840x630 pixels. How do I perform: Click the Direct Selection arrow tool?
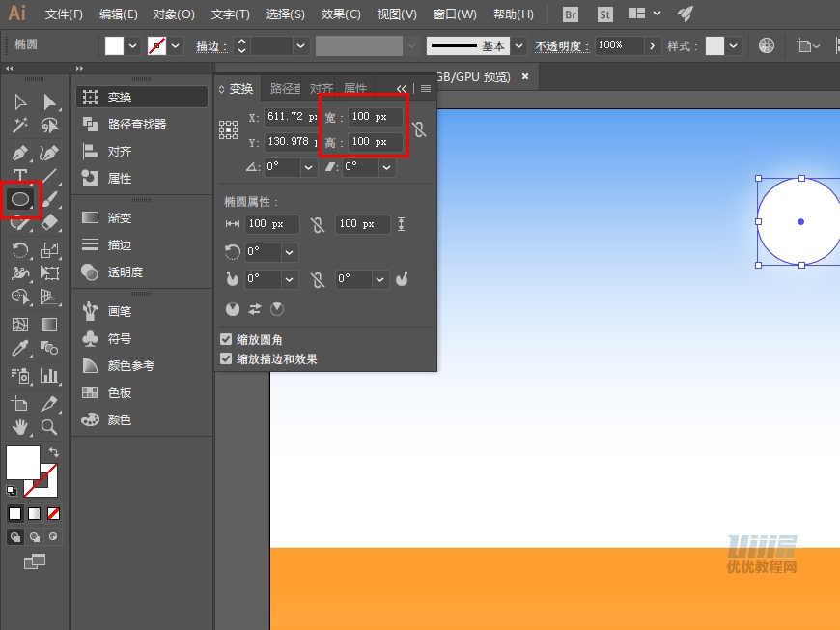pyautogui.click(x=49, y=101)
